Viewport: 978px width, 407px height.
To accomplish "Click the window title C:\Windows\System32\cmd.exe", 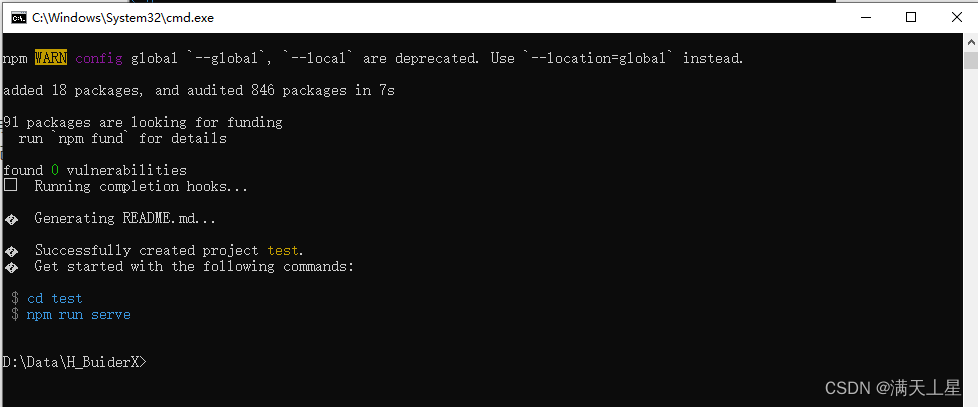I will click(x=123, y=17).
